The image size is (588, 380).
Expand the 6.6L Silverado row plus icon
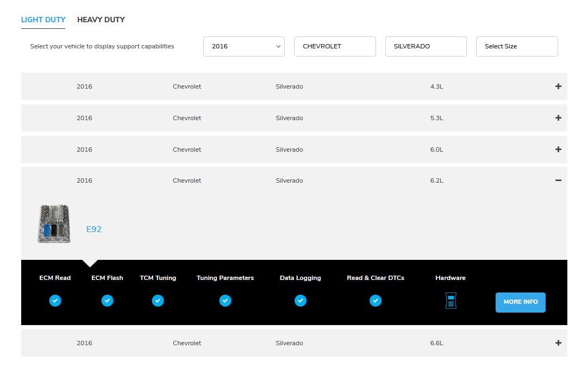point(558,343)
